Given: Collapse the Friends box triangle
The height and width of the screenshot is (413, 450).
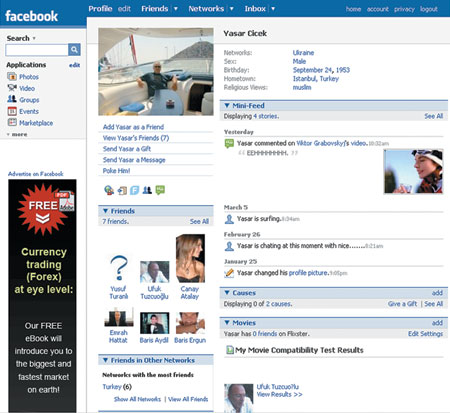Looking at the screenshot, I should tap(105, 211).
